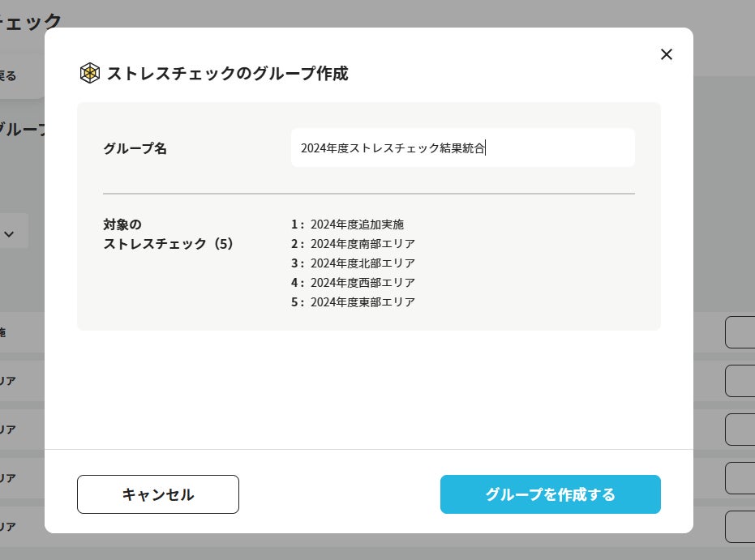Screen dimensions: 755x560
Task: Close the group creation dialog with X
Action: [x=667, y=54]
